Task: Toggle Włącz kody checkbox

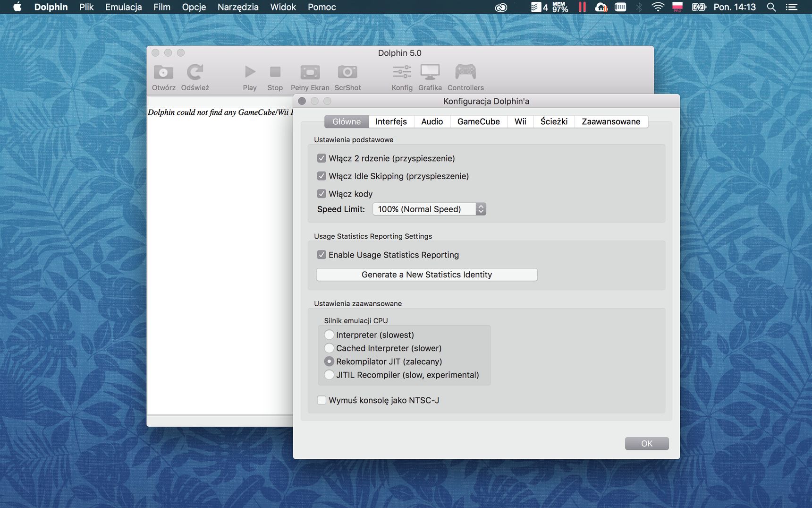Action: [x=321, y=194]
